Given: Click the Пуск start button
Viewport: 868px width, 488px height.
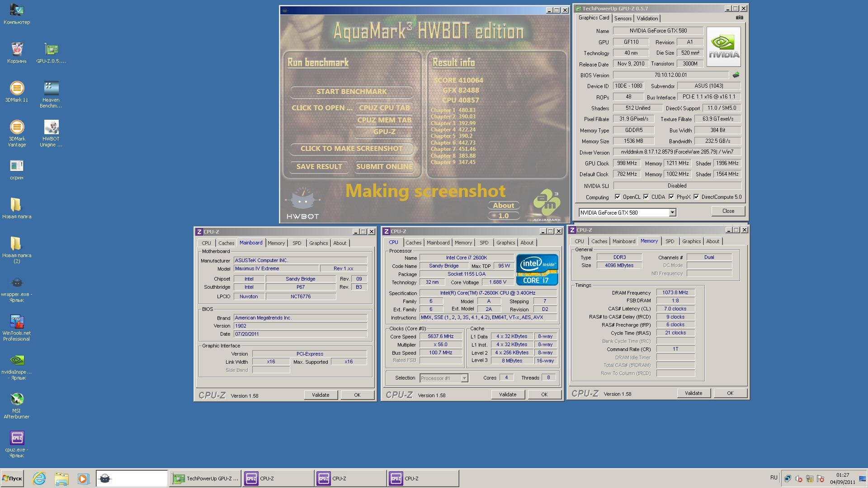Looking at the screenshot, I should pyautogui.click(x=12, y=478).
